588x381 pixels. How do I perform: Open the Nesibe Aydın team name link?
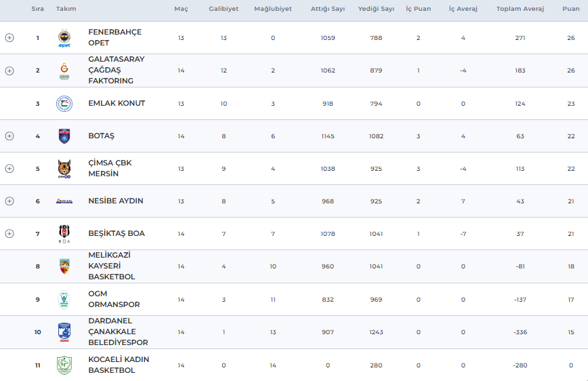click(x=115, y=201)
